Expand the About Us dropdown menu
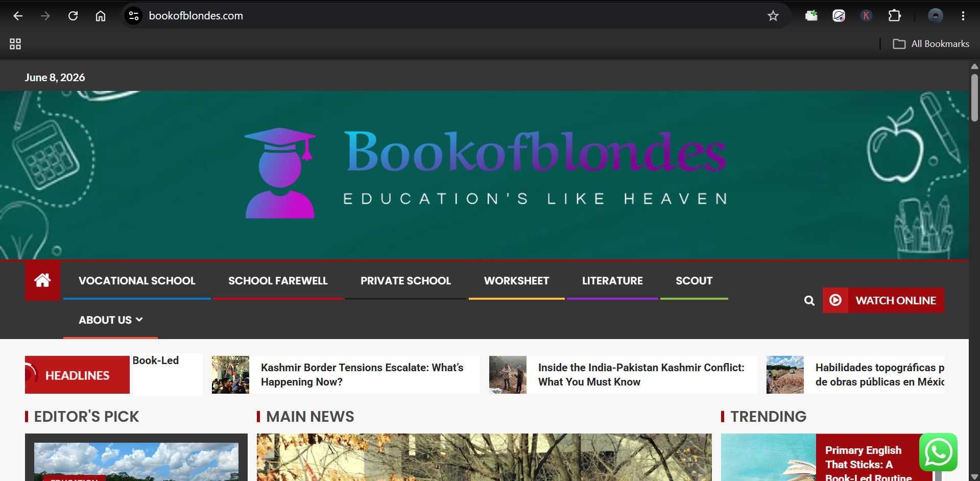The width and height of the screenshot is (980, 481). (110, 320)
